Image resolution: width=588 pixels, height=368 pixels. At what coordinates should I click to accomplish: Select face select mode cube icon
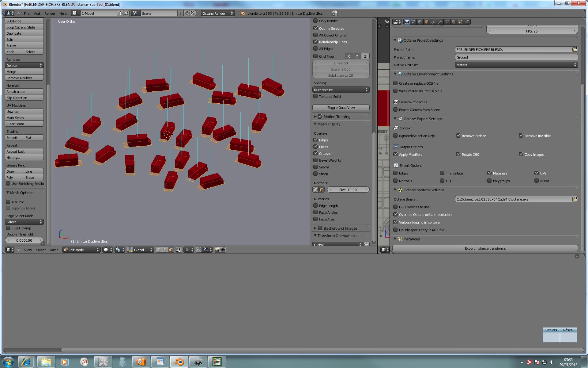click(x=171, y=250)
